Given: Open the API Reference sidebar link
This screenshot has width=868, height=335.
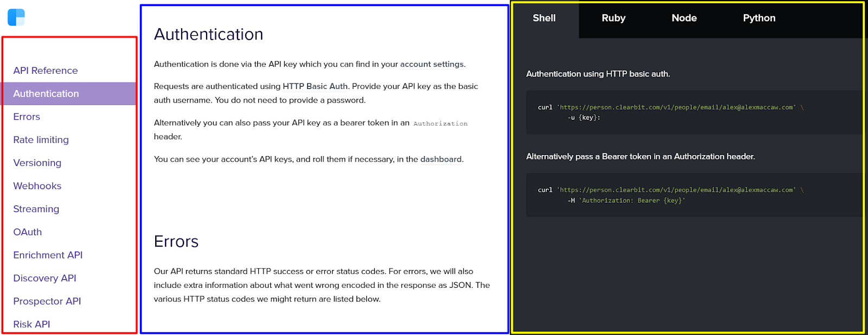Looking at the screenshot, I should click(x=46, y=70).
